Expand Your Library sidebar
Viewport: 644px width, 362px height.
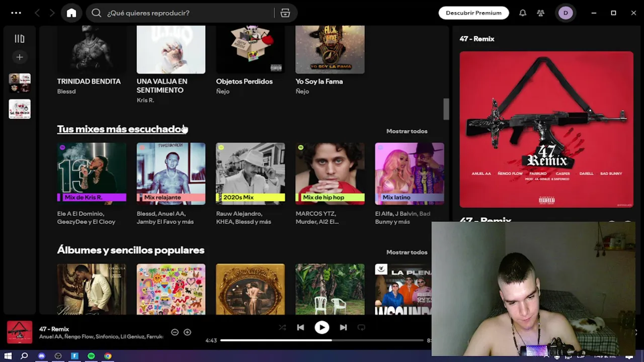point(20,39)
